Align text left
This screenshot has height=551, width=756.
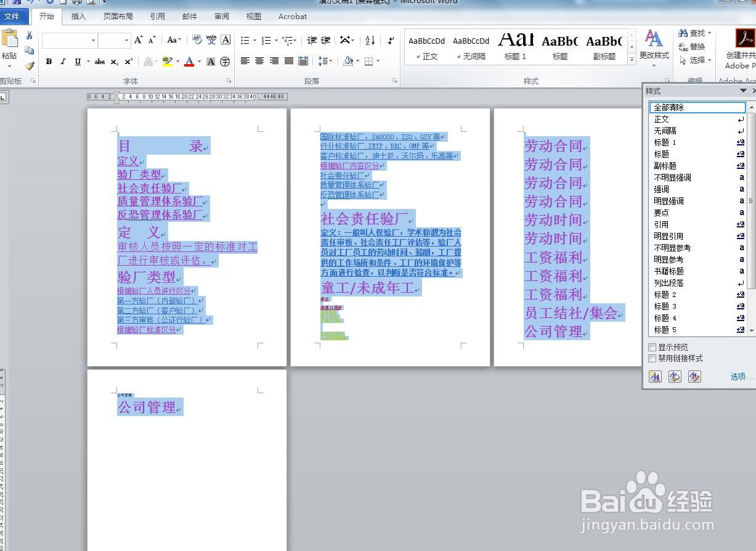point(245,61)
